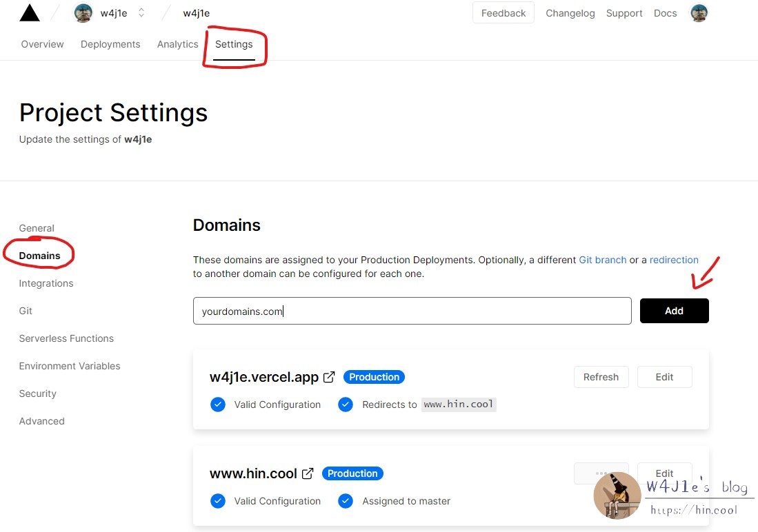
Task: Click the Assigned to master checkmark icon
Action: (346, 501)
